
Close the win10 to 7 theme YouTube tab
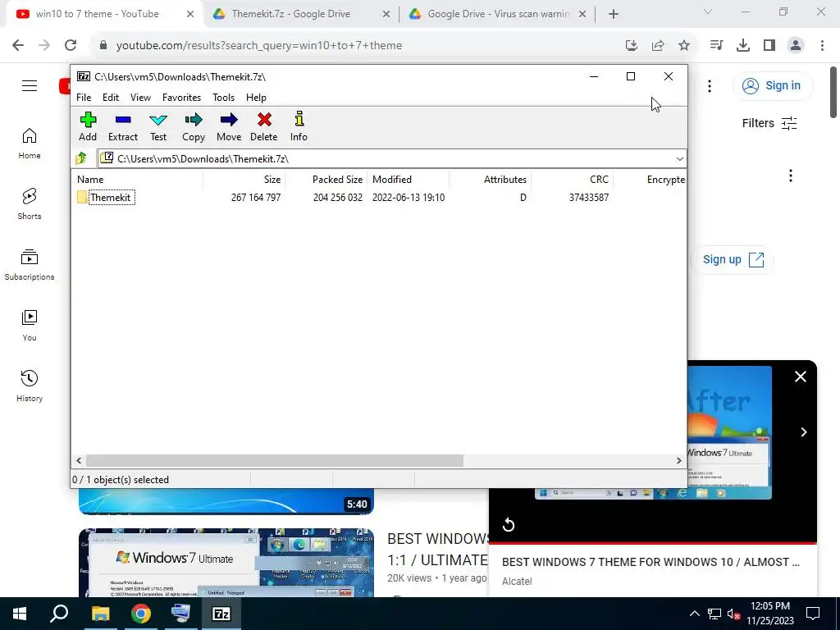tap(190, 15)
